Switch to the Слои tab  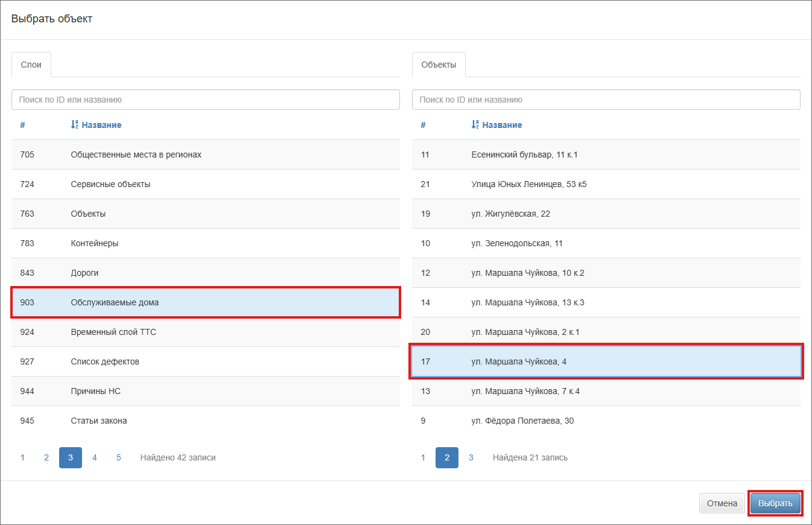pyautogui.click(x=31, y=65)
